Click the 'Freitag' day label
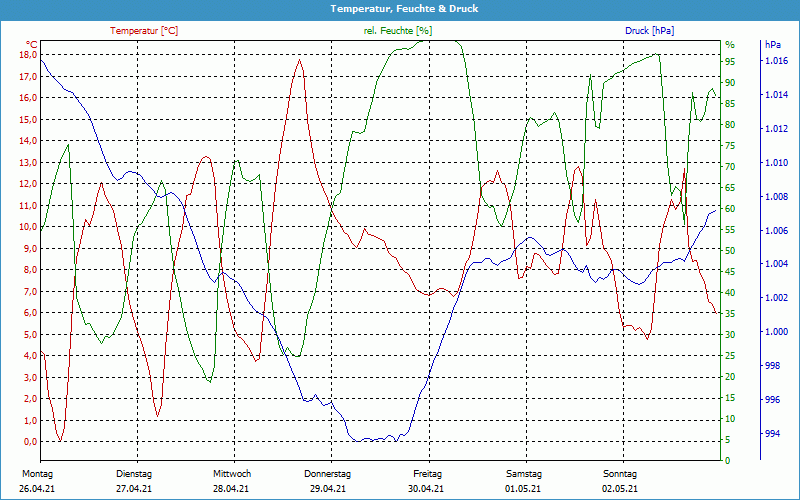Image resolution: width=800 pixels, height=500 pixels. click(x=428, y=474)
